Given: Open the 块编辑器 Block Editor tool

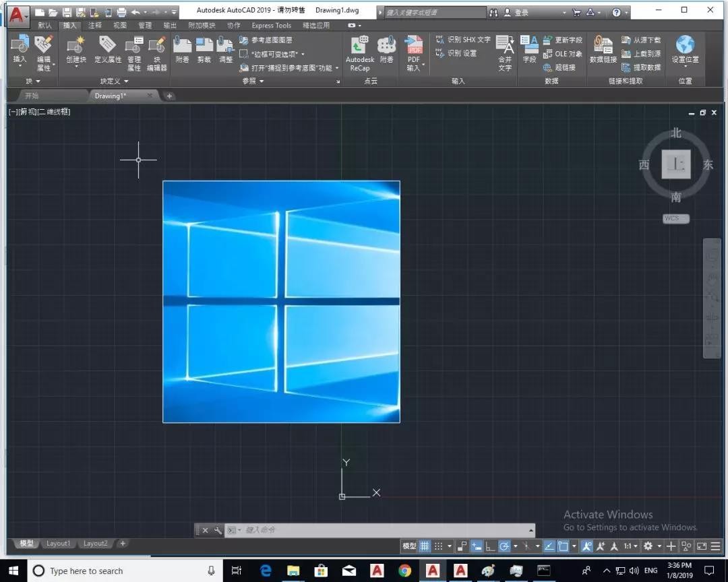Looking at the screenshot, I should (x=157, y=54).
